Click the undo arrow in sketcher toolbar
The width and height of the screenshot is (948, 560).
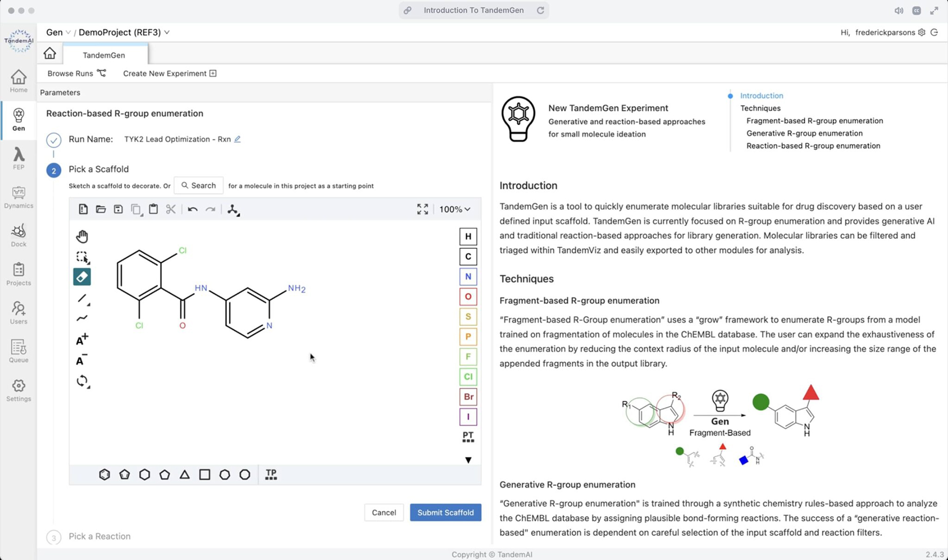[x=193, y=210]
